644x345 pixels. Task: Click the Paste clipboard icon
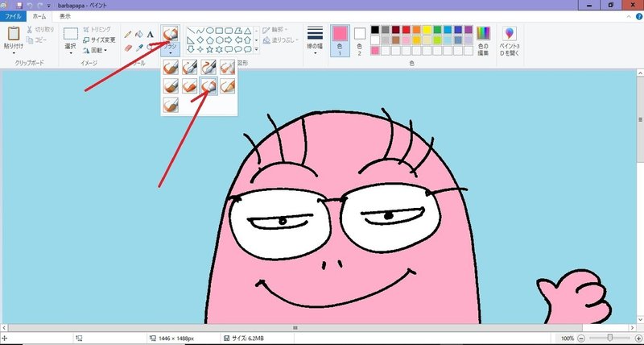pos(14,33)
